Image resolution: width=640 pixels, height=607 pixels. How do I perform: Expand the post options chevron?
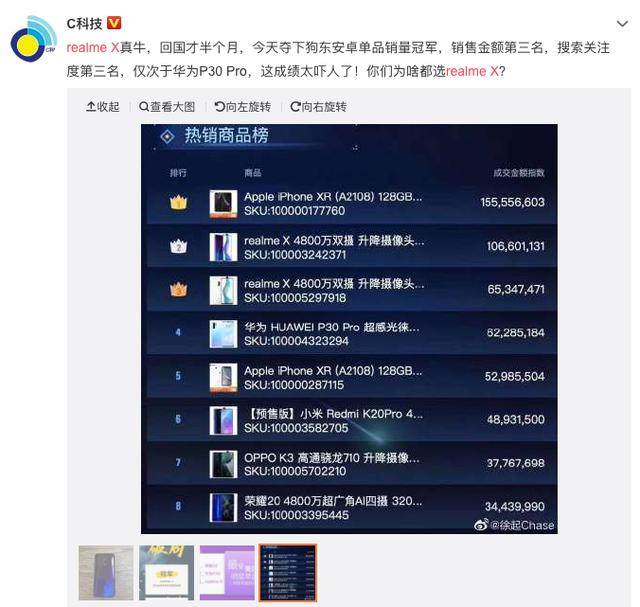pyautogui.click(x=622, y=24)
